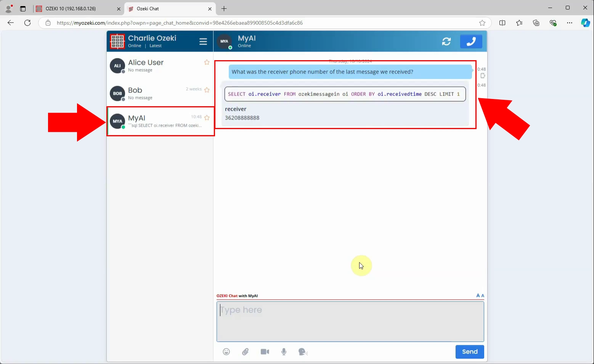The image size is (594, 364).
Task: Record audio with the microphone icon
Action: point(284,351)
